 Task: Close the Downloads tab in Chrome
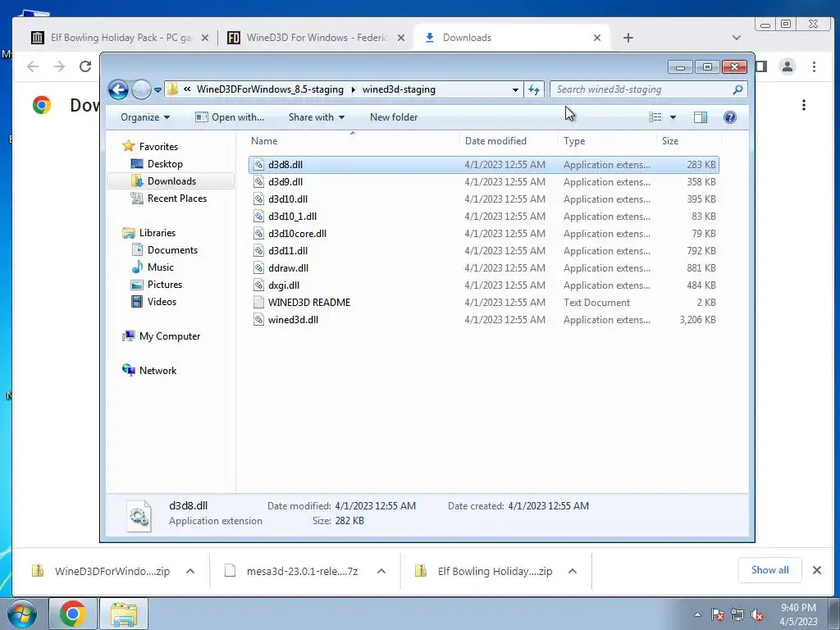pyautogui.click(x=597, y=38)
